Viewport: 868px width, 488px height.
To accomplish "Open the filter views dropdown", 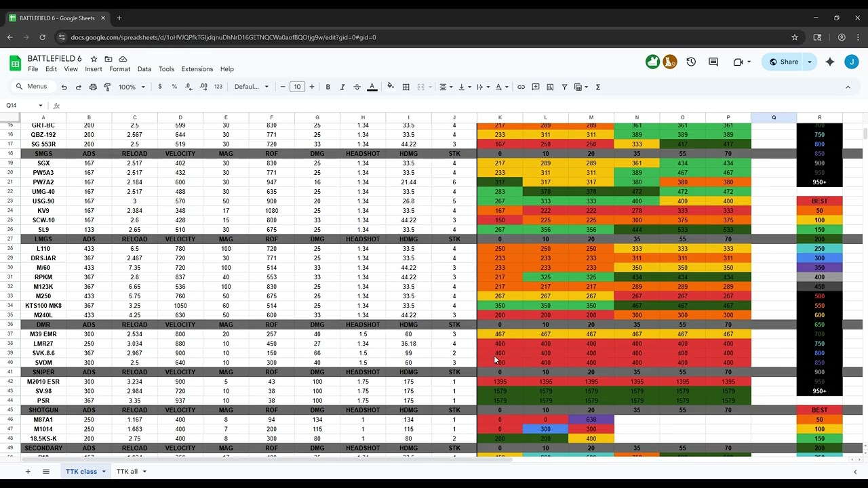I will coord(581,87).
